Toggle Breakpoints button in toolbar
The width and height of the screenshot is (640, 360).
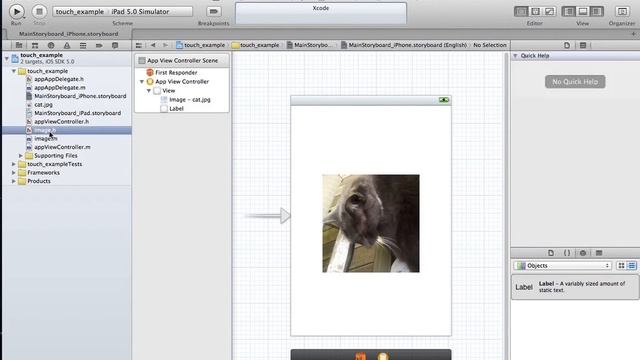point(213,11)
